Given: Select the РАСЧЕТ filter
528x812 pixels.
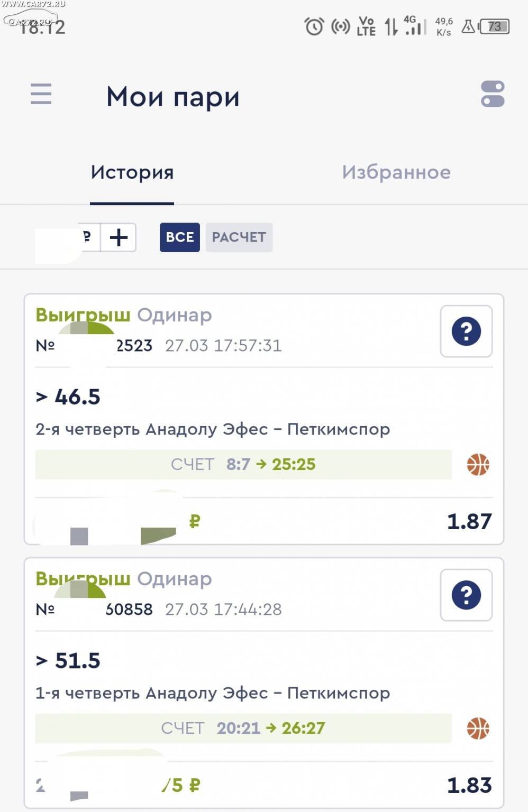Looking at the screenshot, I should [x=239, y=237].
